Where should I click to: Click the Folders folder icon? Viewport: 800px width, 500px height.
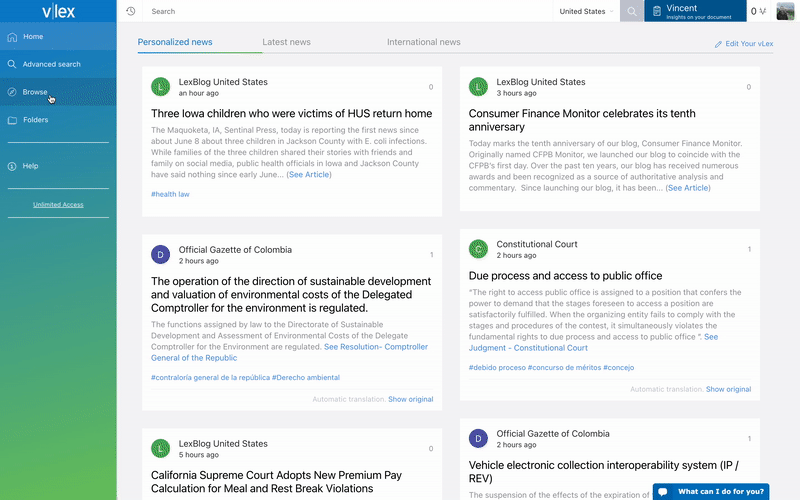(12, 120)
